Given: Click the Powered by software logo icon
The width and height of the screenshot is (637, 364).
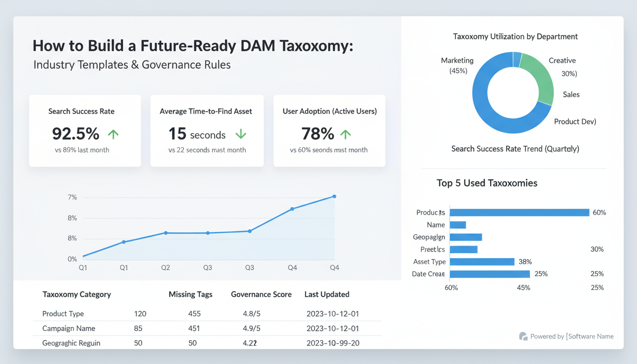Looking at the screenshot, I should (x=523, y=336).
